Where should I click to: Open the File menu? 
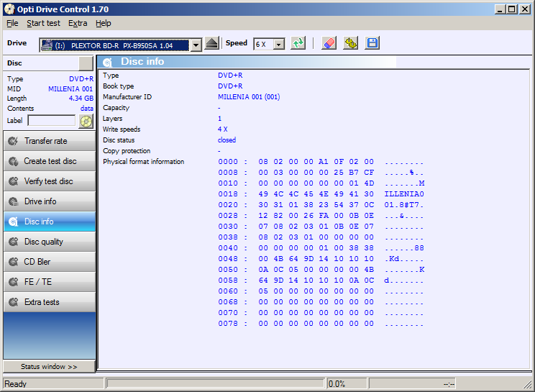(12, 23)
